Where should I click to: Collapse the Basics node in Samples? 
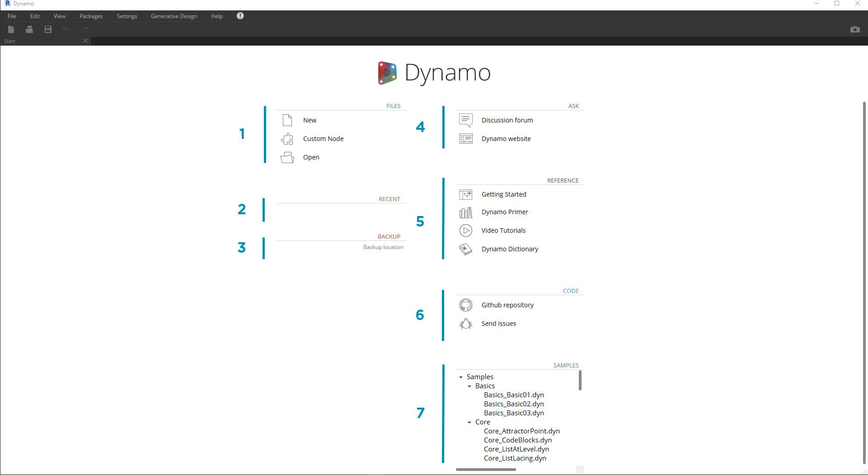[469, 386]
